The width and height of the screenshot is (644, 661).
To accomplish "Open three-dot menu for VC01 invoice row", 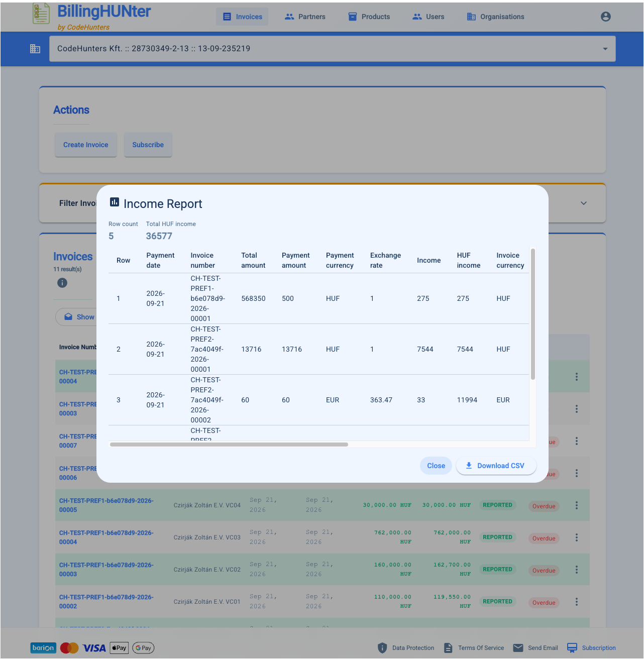I will (x=577, y=602).
